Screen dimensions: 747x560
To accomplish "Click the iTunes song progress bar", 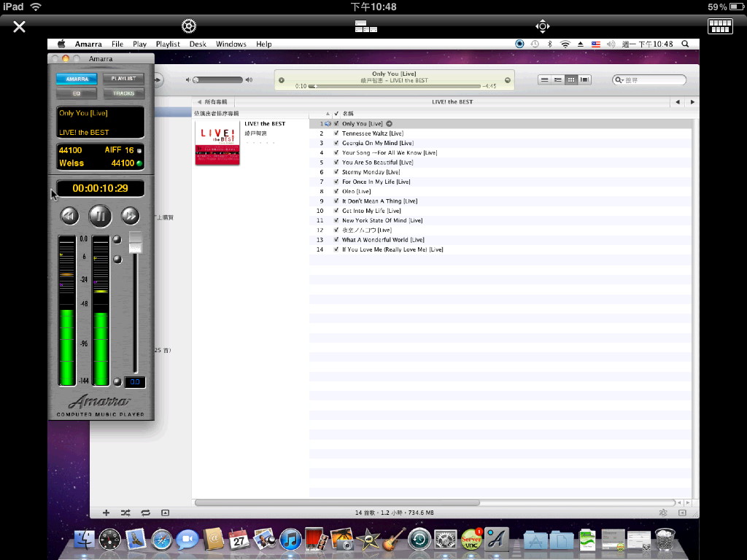I will pyautogui.click(x=395, y=86).
